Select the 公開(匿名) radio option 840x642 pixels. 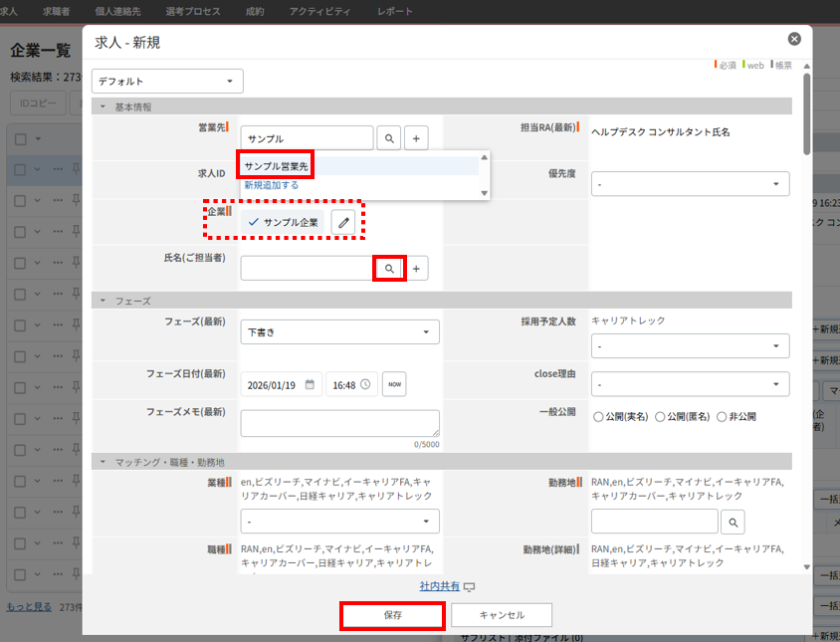point(661,416)
